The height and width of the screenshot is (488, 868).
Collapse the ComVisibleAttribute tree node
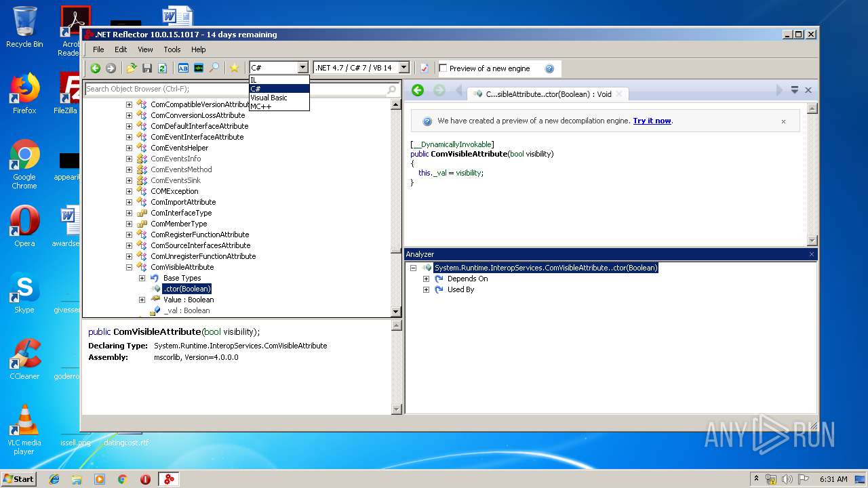pos(129,267)
